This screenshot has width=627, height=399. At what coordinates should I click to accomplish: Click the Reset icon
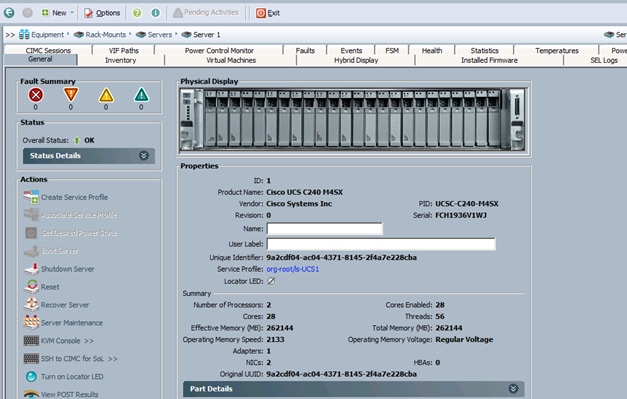click(31, 287)
